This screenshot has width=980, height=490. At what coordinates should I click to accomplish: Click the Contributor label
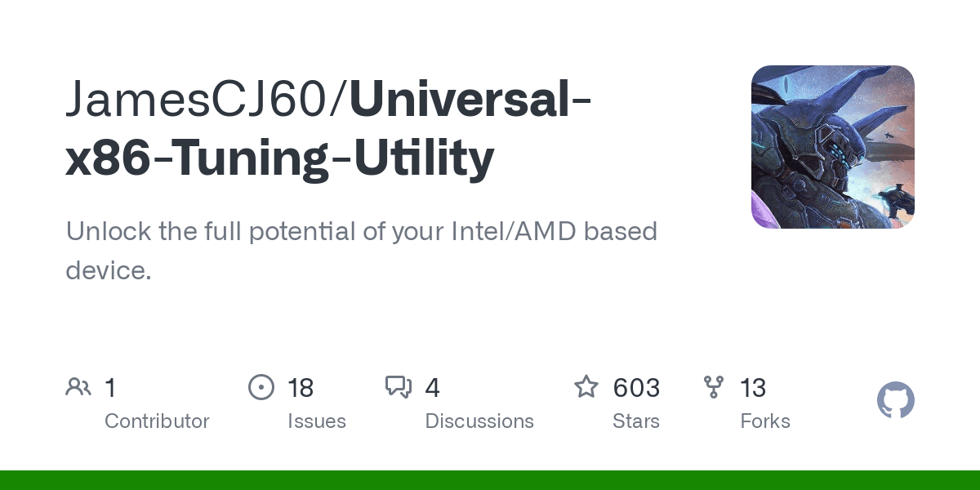tap(157, 421)
